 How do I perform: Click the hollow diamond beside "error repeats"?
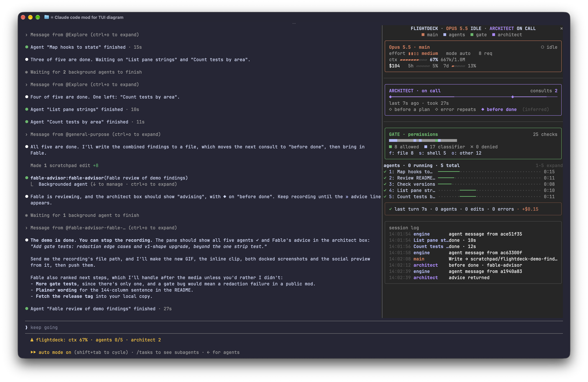(x=437, y=109)
